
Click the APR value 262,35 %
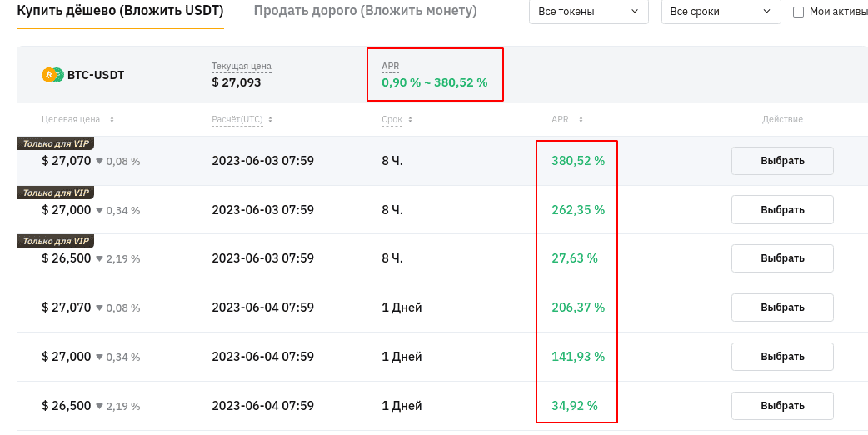click(x=578, y=210)
